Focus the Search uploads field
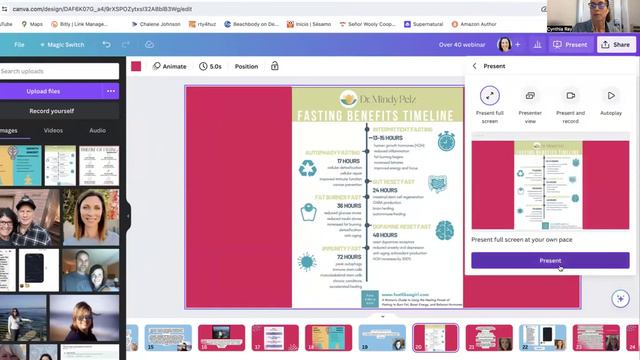This screenshot has height=360, width=640. point(59,71)
